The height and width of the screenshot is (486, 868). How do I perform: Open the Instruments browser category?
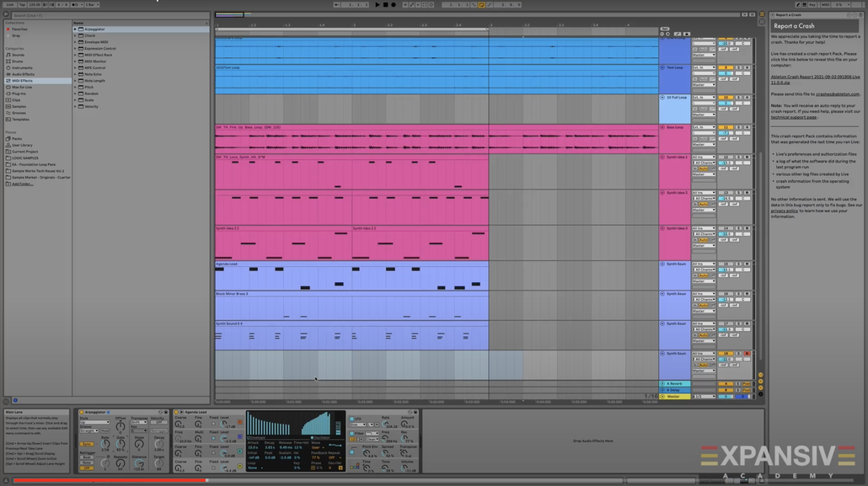point(22,68)
